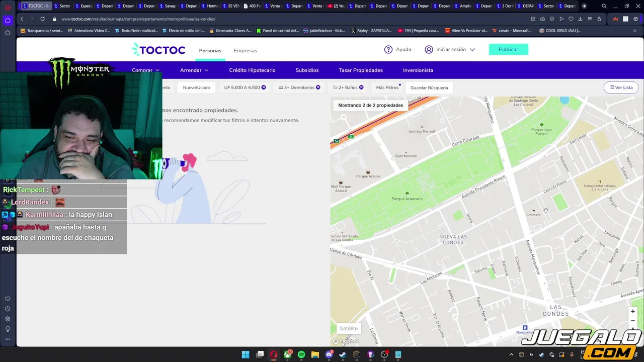The height and width of the screenshot is (362, 644).
Task: Open Tasar Propiedades menu item
Action: coord(361,70)
